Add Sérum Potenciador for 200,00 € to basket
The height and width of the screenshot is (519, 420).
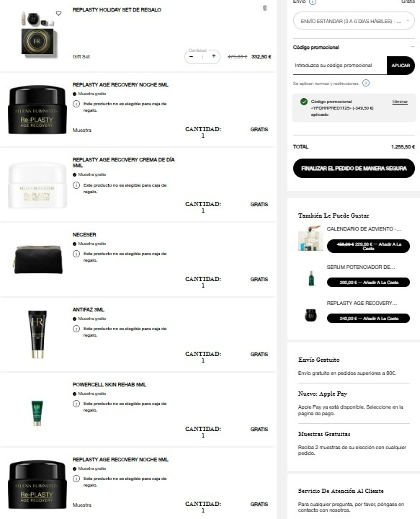(368, 283)
